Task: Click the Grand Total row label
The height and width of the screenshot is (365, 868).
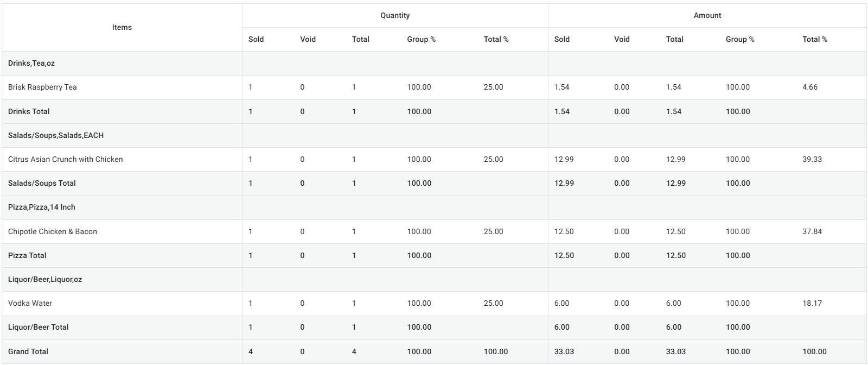Action: coord(28,351)
